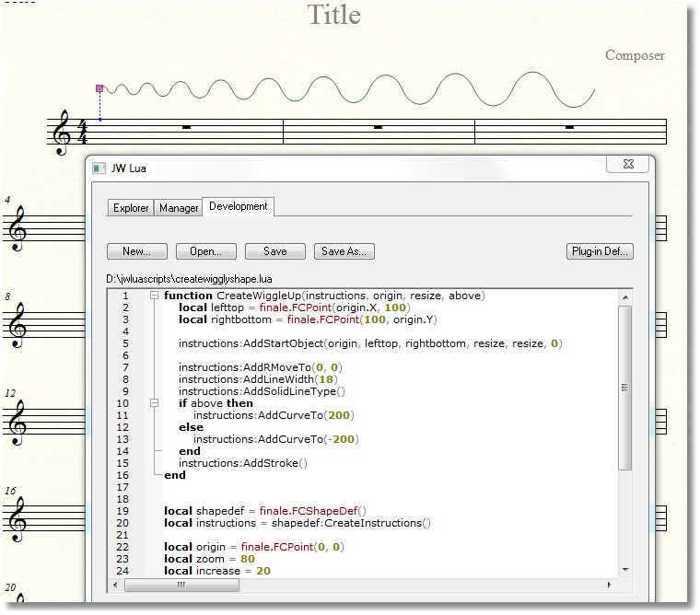700x615 pixels.
Task: Click the 4/4 time signature
Action: coord(81,133)
